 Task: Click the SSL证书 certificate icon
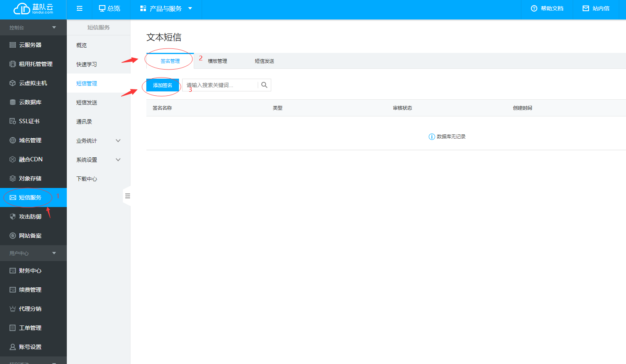[x=13, y=121]
